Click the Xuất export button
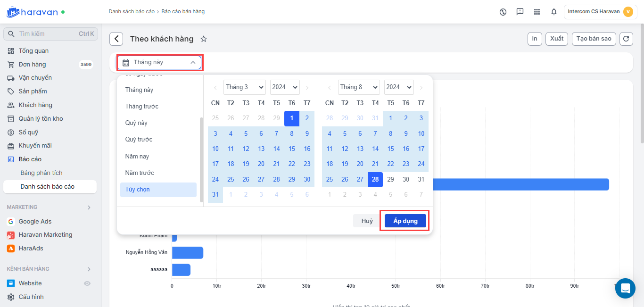 (556, 39)
